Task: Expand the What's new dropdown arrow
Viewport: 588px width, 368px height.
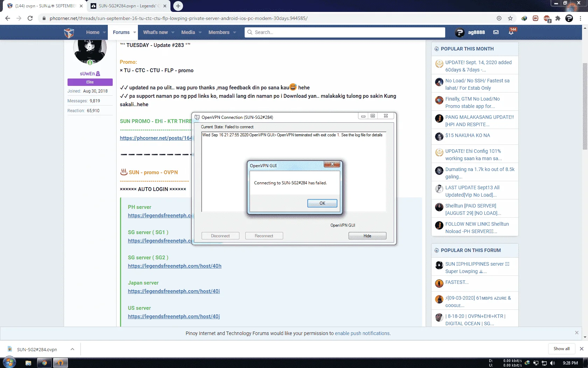Action: 173,32
